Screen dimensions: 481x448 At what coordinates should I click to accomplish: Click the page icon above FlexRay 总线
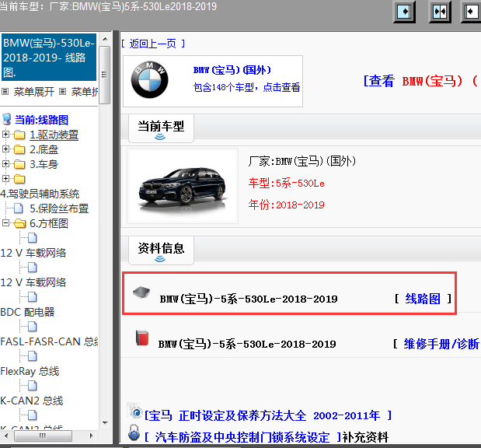pyautogui.click(x=33, y=356)
